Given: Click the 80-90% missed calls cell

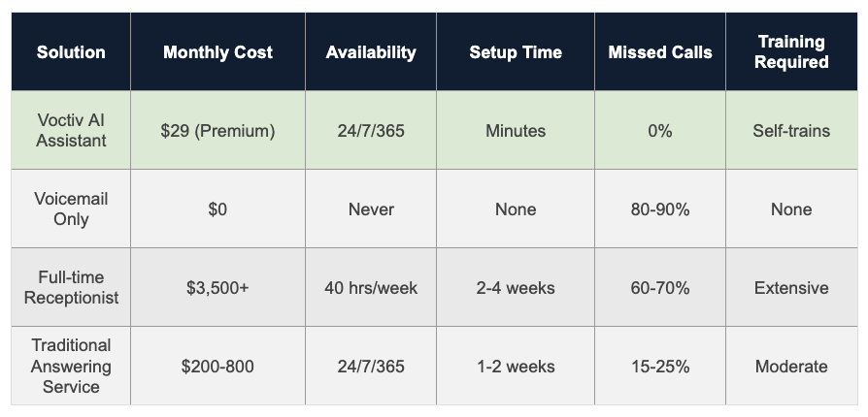Looking at the screenshot, I should [659, 209].
